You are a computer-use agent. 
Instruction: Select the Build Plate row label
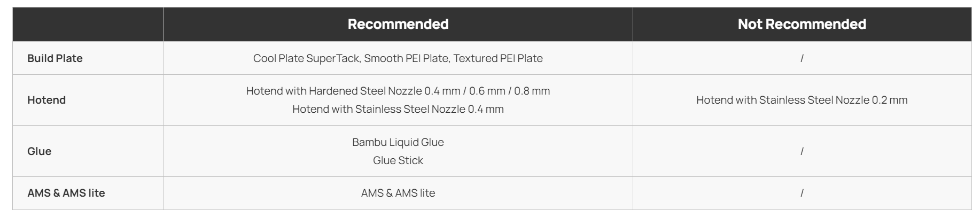pyautogui.click(x=55, y=58)
